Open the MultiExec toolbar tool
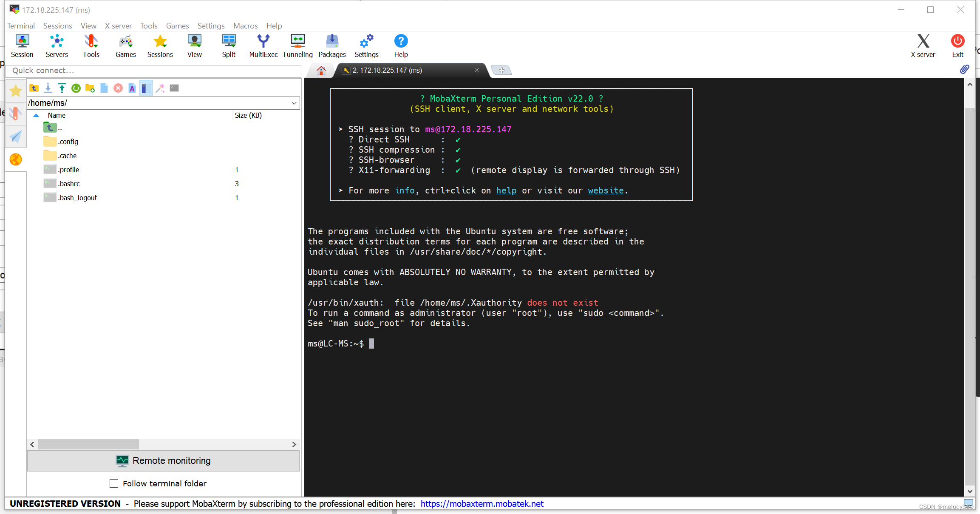Screen dimensions: 980x514 [263, 45]
